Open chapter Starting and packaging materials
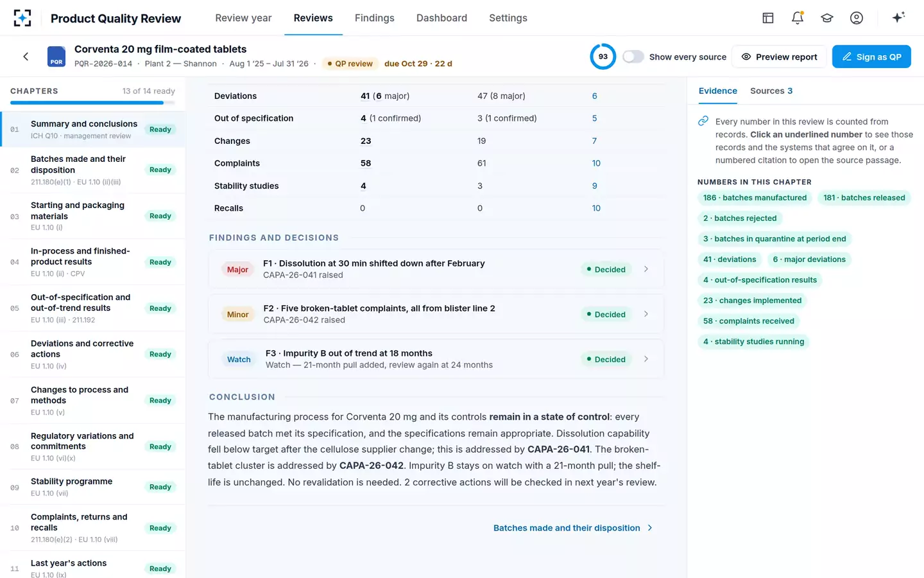Viewport: 924px width, 578px height. pyautogui.click(x=92, y=216)
